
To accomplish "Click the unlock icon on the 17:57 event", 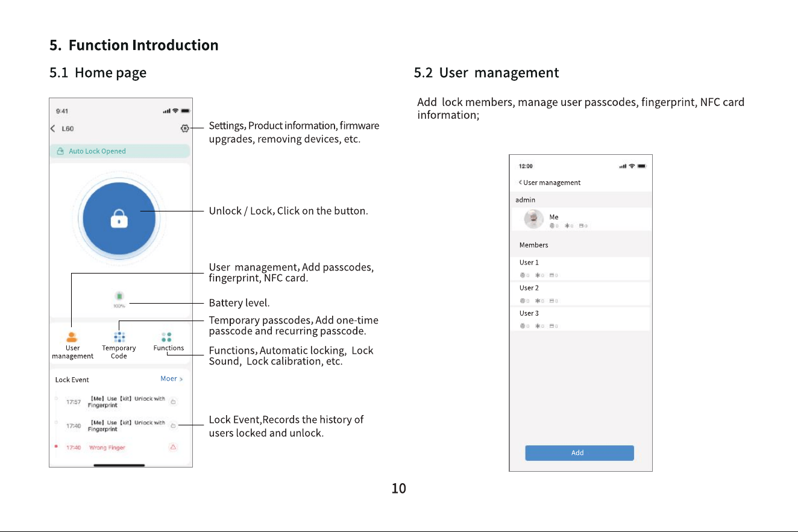I will pos(173,401).
